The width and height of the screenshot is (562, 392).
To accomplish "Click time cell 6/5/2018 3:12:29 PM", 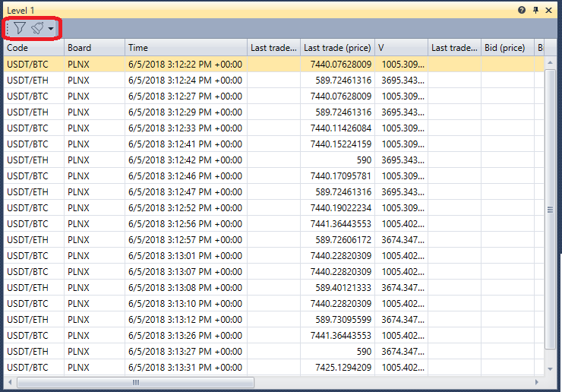I will (185, 112).
